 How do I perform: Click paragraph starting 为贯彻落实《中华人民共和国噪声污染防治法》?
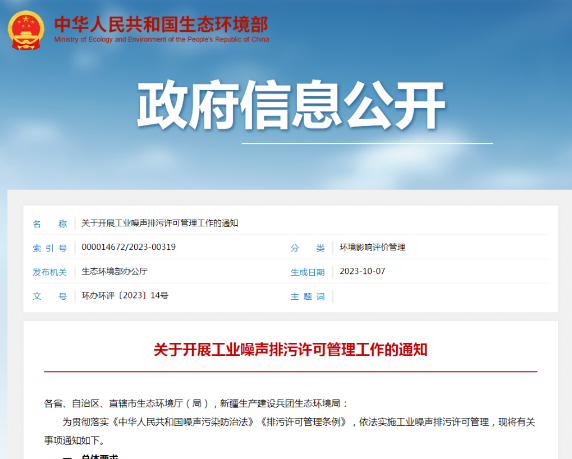point(299,422)
